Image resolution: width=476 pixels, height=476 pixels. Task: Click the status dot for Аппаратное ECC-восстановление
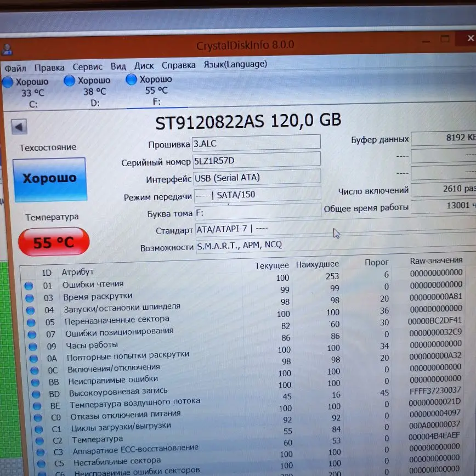(41, 452)
